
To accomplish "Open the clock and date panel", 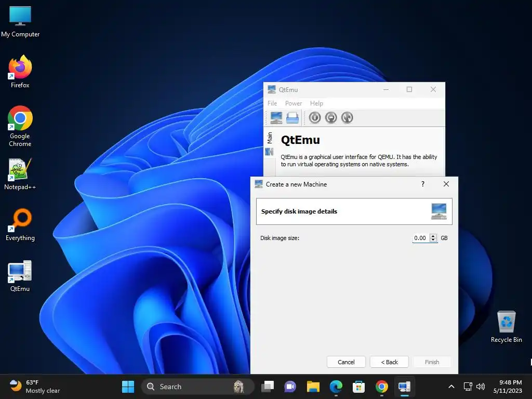I will pyautogui.click(x=508, y=387).
